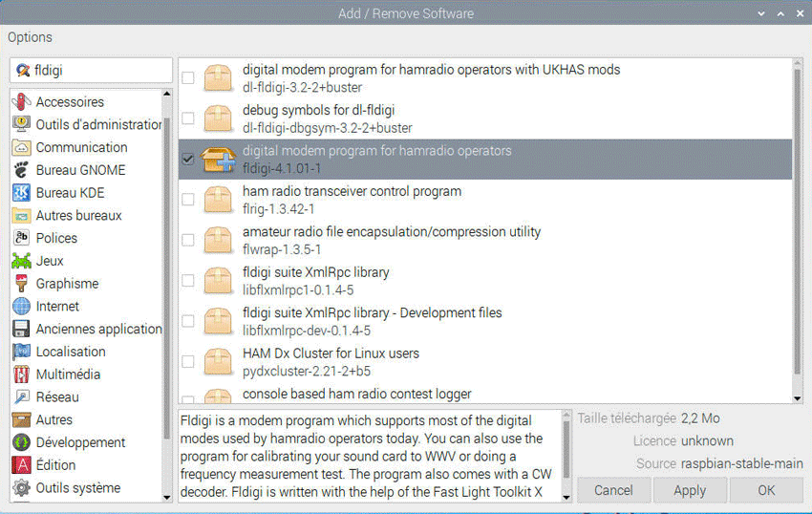Click the description pane scrollbar thumb

566,450
